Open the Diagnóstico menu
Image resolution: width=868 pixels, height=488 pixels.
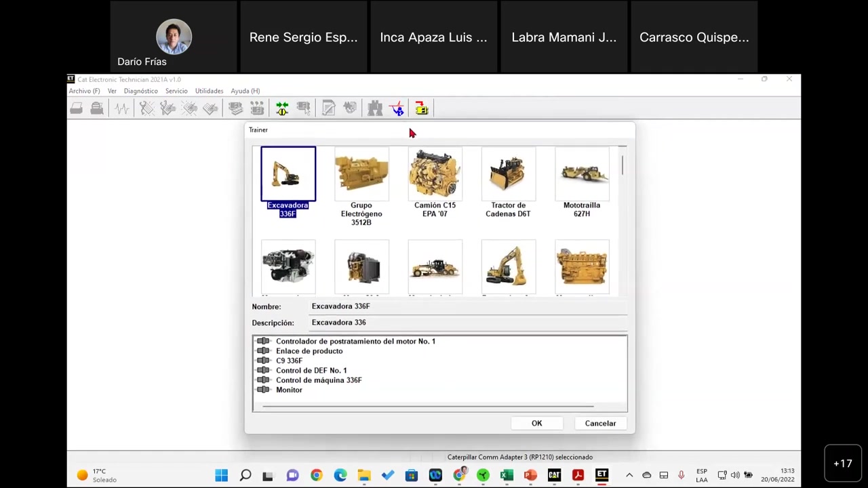(140, 91)
